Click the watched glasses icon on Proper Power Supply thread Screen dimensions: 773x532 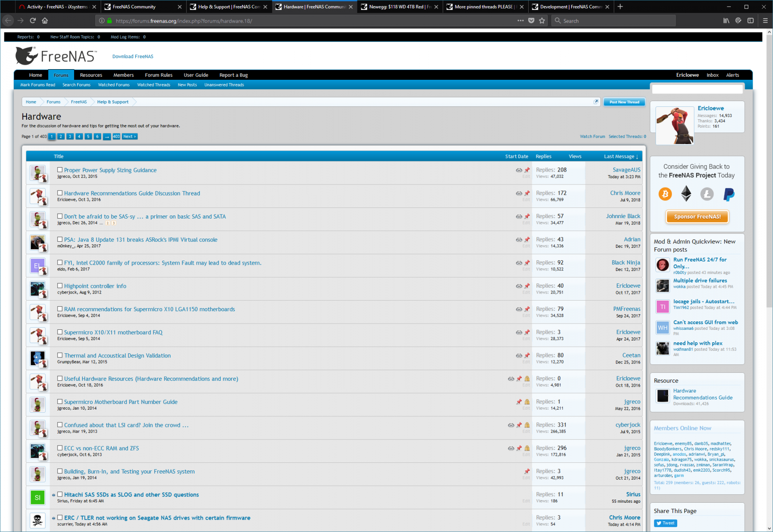519,170
